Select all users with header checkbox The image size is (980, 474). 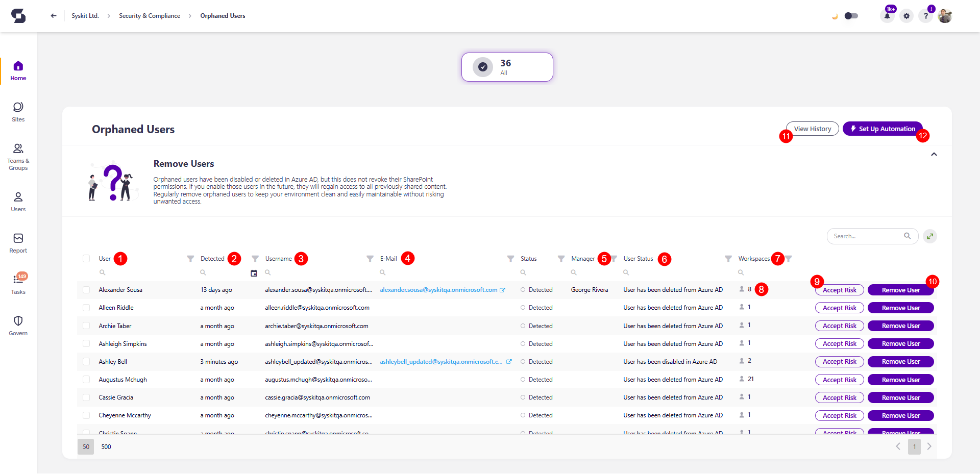point(86,259)
